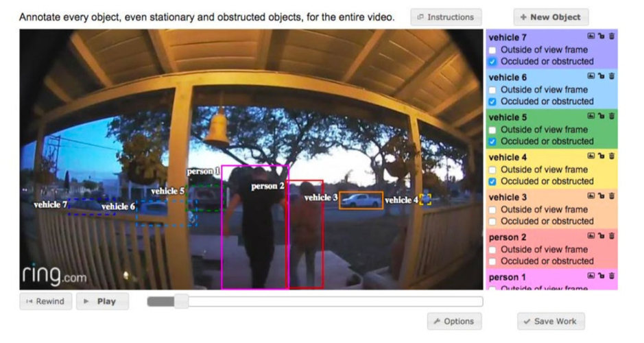Click the lock icon for vehicle 7
This screenshot has width=644, height=343.
(x=601, y=36)
